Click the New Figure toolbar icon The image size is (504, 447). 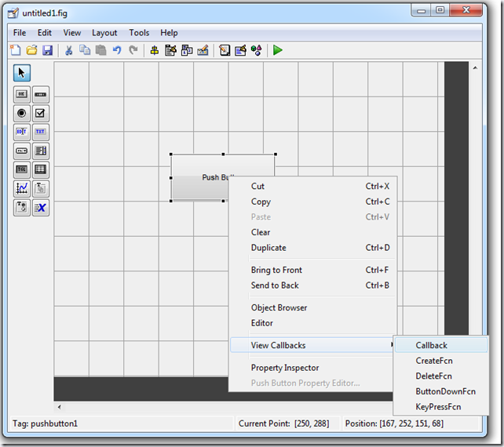(x=15, y=50)
